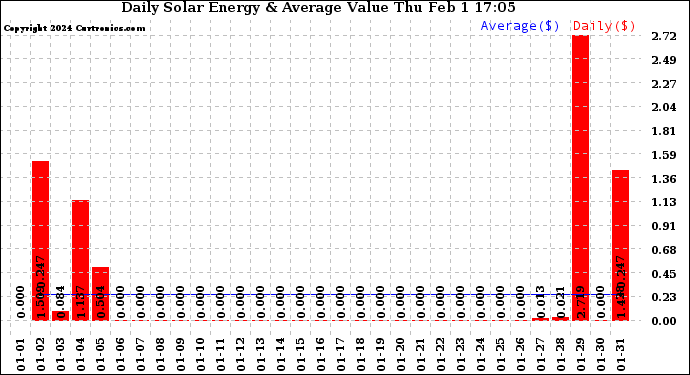690x375 pixels.
Task: Click the short red bar for 01-03
Action: 60,316
